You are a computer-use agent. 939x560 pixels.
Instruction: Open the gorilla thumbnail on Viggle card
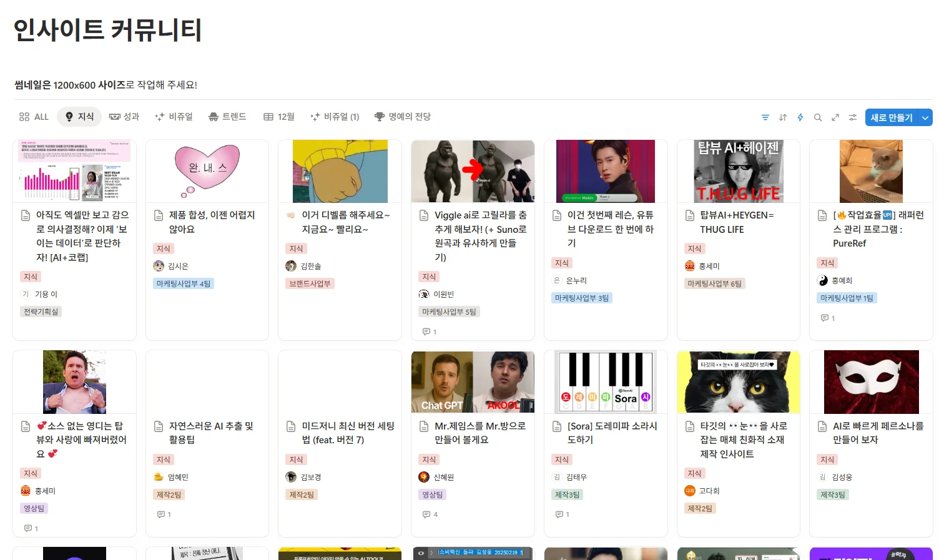point(473,171)
